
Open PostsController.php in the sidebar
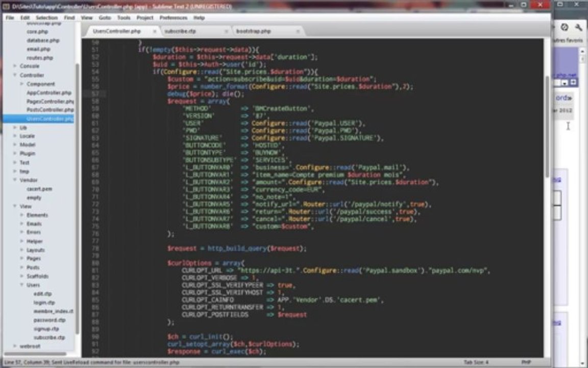point(50,110)
